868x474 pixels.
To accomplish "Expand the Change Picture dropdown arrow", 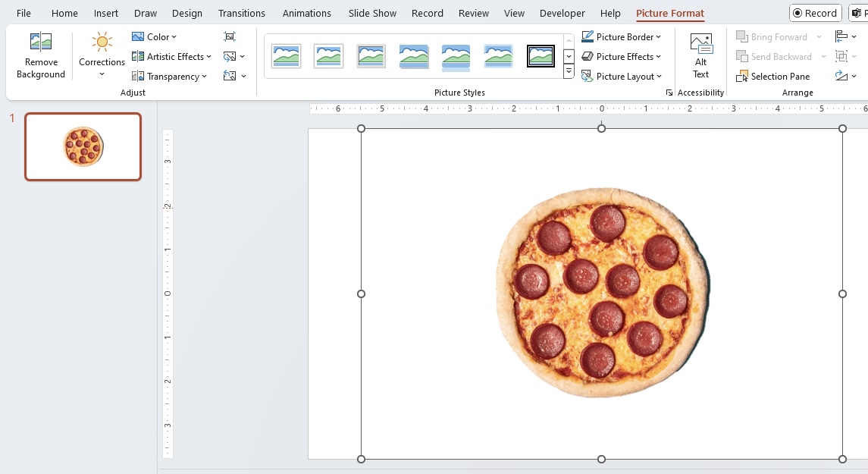I will pos(243,56).
